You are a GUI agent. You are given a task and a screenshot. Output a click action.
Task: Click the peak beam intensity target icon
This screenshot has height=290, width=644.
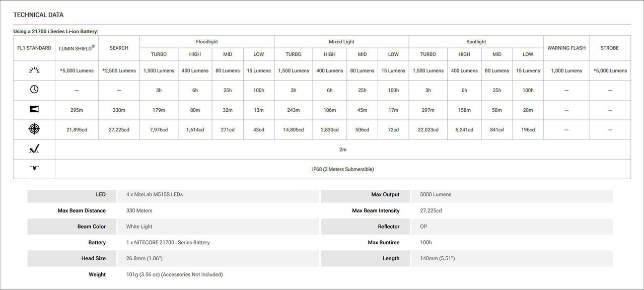(34, 129)
